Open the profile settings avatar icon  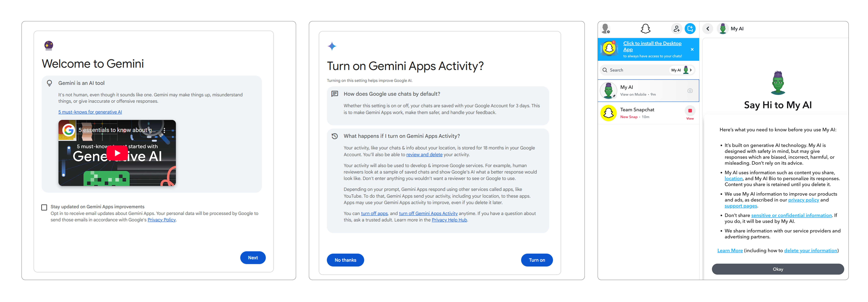[x=606, y=29]
